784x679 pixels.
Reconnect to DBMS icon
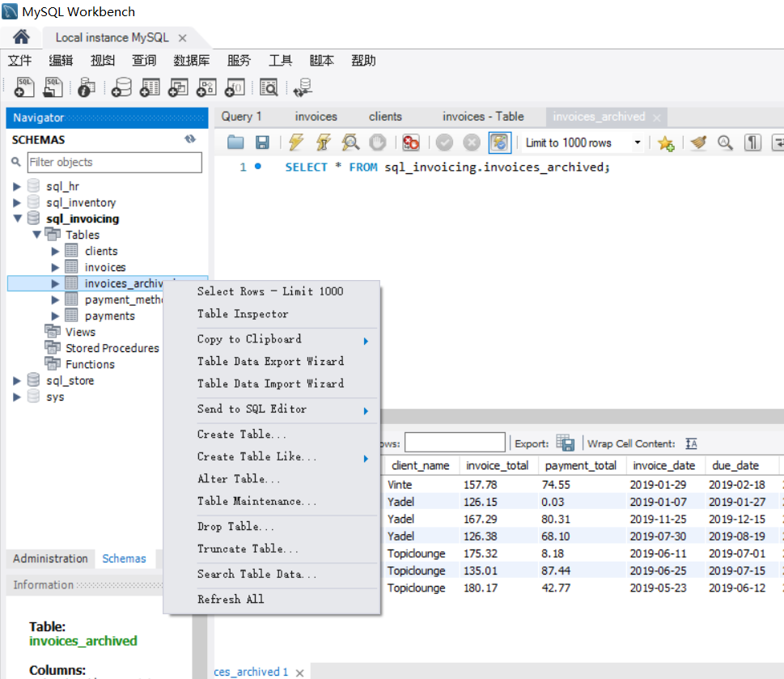303,87
